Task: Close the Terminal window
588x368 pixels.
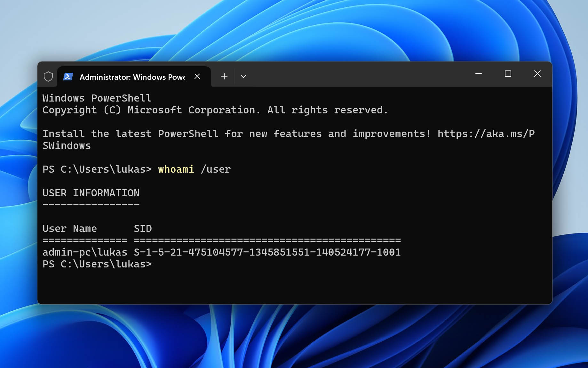Action: click(537, 74)
